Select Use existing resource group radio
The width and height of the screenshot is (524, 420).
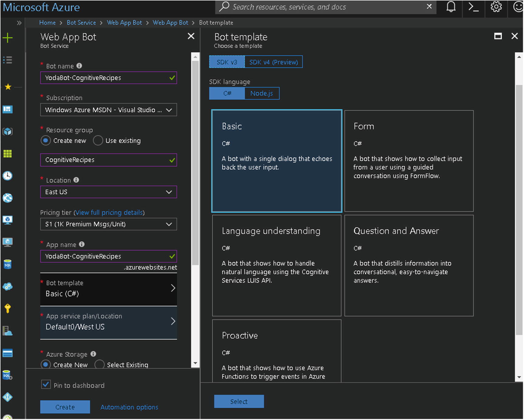[98, 141]
